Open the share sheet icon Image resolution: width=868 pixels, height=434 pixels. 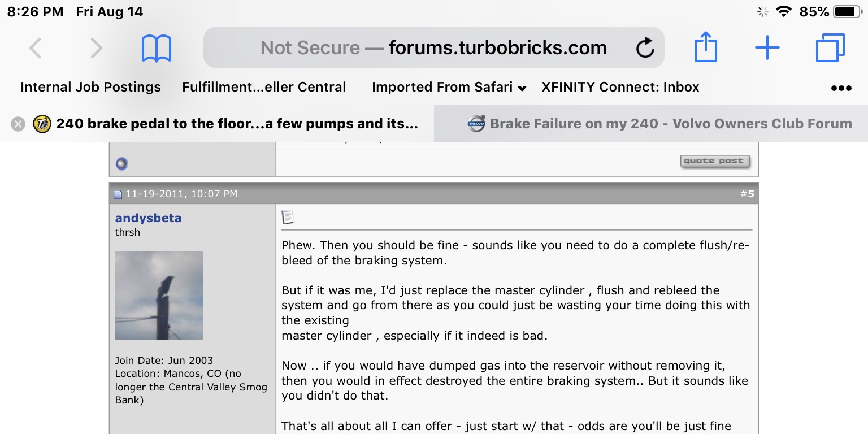(x=705, y=47)
